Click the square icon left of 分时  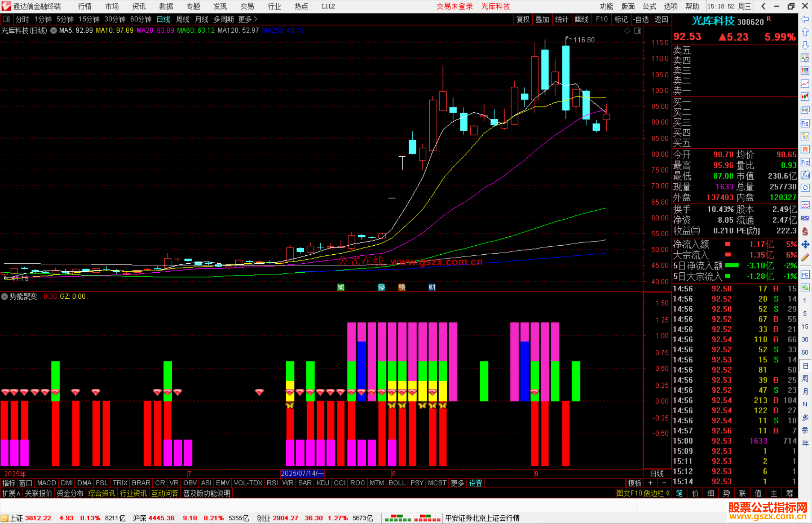click(6, 19)
